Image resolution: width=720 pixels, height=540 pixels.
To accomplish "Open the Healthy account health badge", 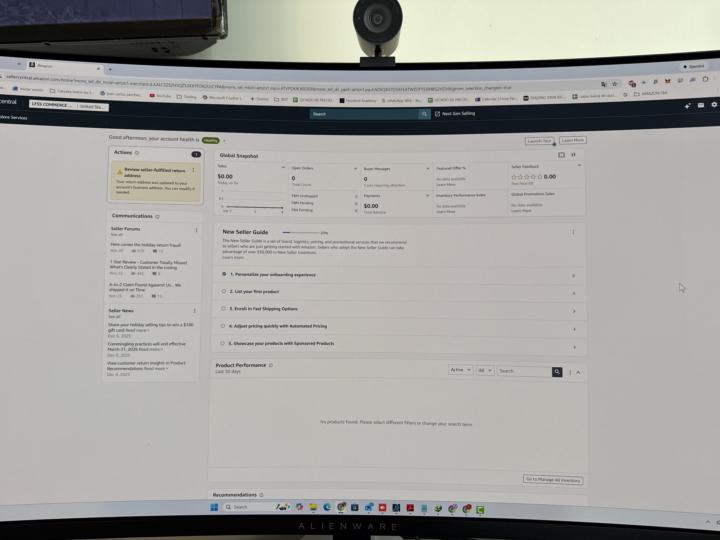I will (x=211, y=141).
